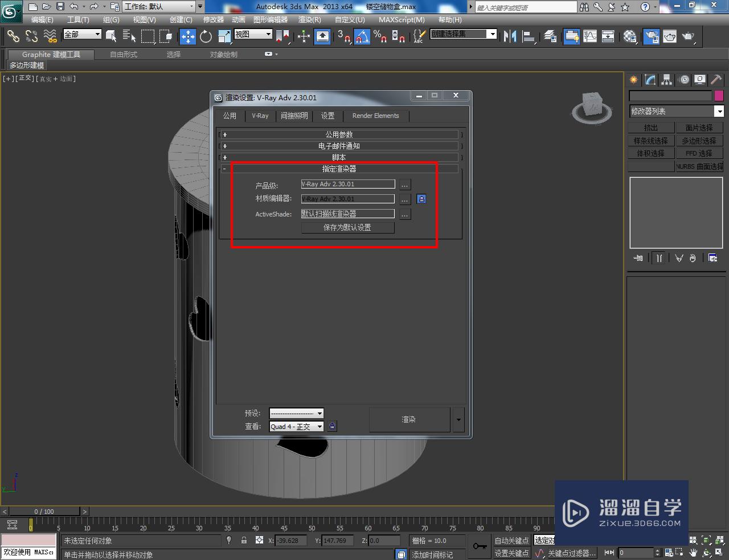Switch to the 间接照明 tab
The height and width of the screenshot is (560, 729).
pyautogui.click(x=294, y=116)
